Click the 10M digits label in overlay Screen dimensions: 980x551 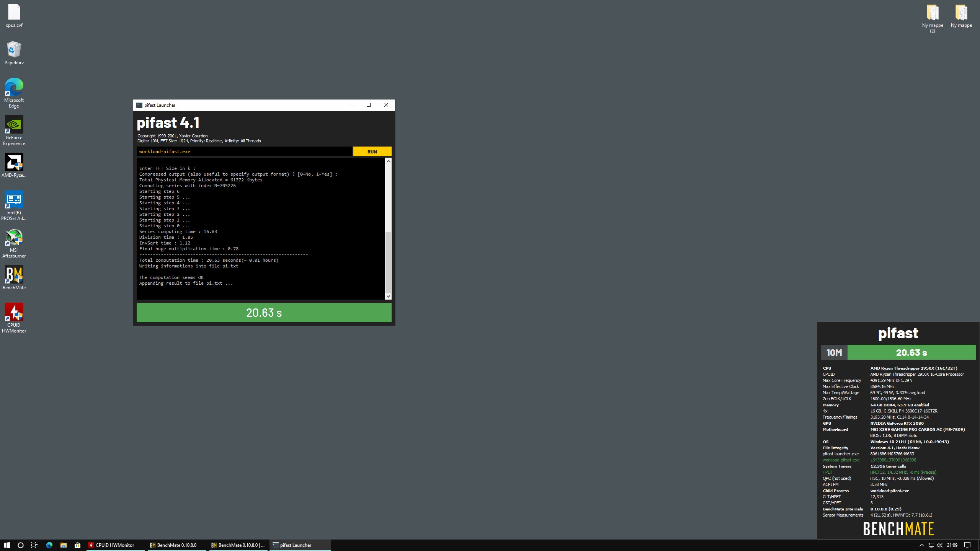coord(834,352)
